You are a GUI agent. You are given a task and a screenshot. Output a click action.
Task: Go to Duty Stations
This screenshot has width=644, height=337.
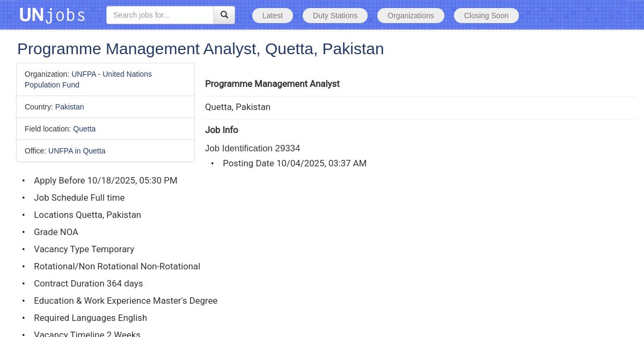[x=335, y=16]
